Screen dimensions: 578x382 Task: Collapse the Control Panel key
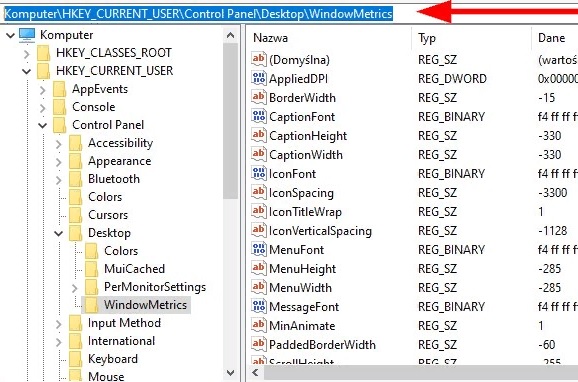pos(43,125)
